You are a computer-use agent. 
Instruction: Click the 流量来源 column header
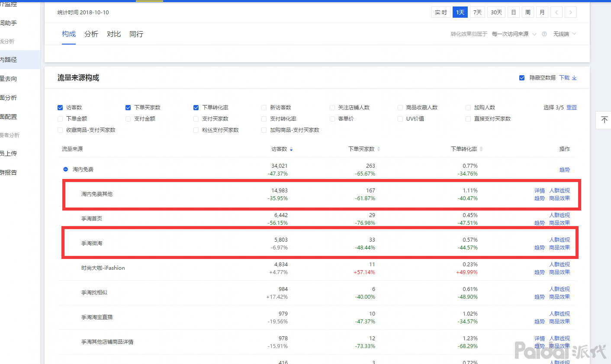[x=72, y=149]
